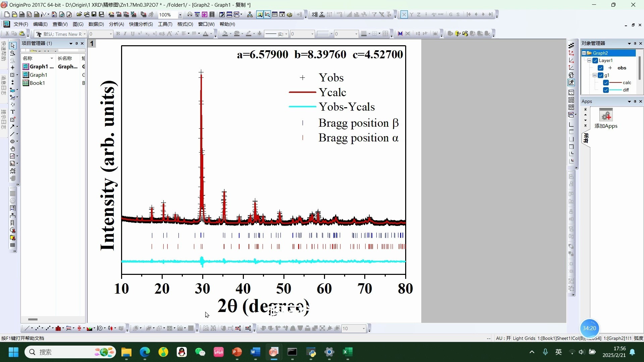Select the Arrow drawing tool
This screenshot has width=644, height=362.
point(13,127)
